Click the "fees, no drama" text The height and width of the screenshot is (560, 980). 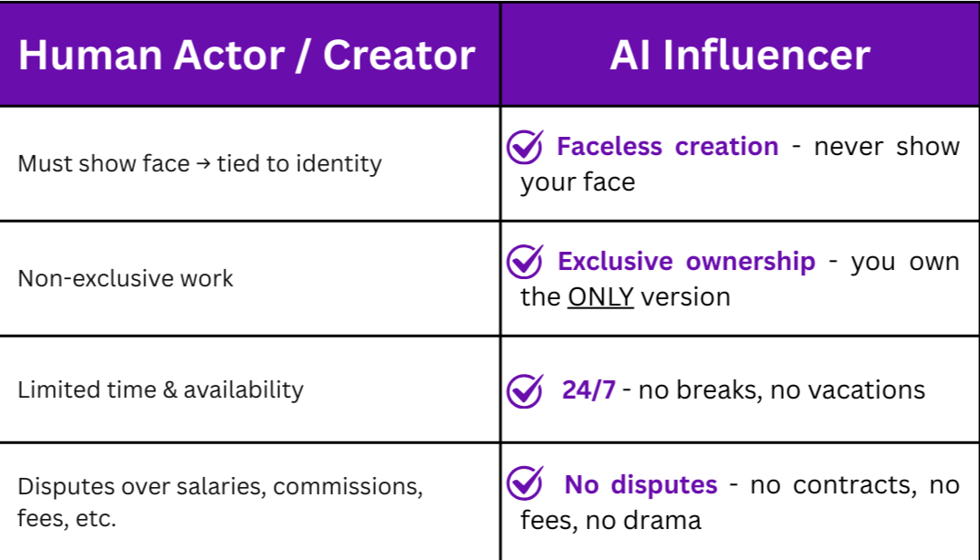pos(610,521)
